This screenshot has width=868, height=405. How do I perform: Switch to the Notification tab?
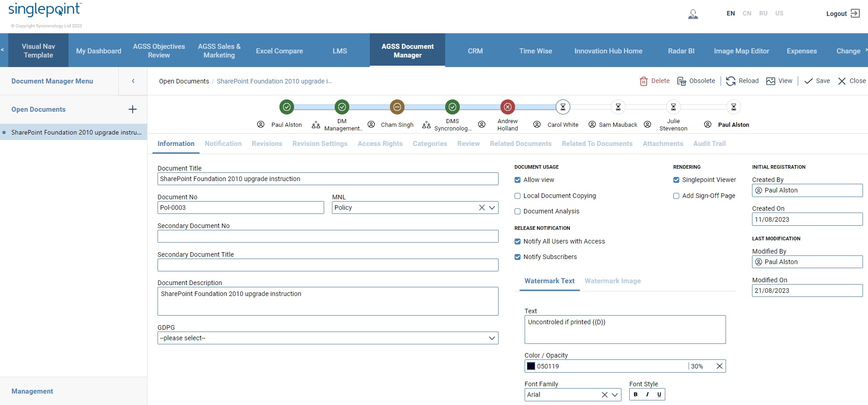click(223, 144)
